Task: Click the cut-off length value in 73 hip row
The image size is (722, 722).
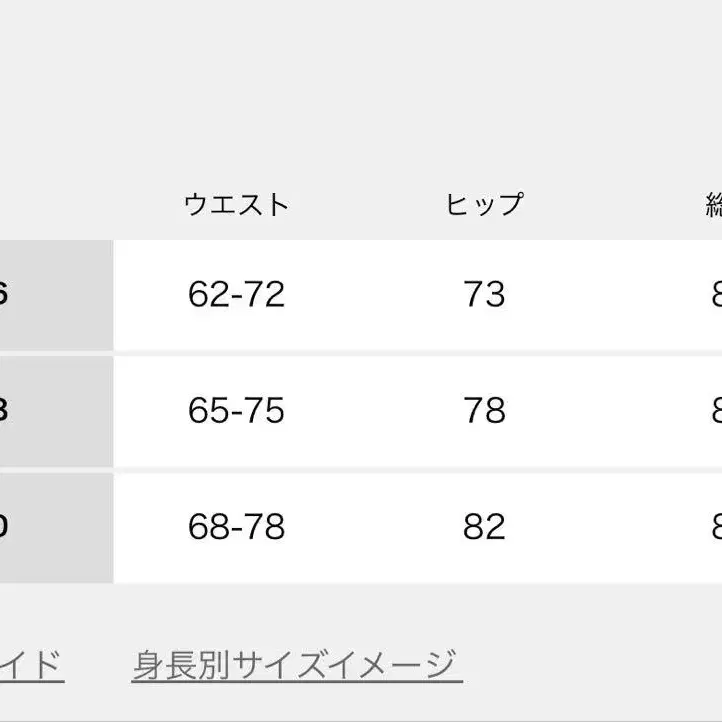Action: click(x=715, y=294)
